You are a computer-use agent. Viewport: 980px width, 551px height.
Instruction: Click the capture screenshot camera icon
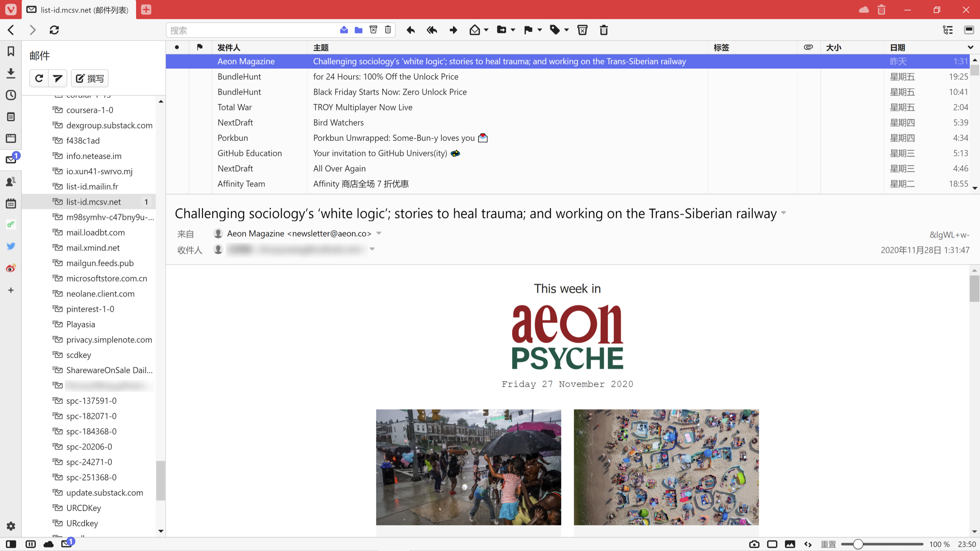point(754,544)
